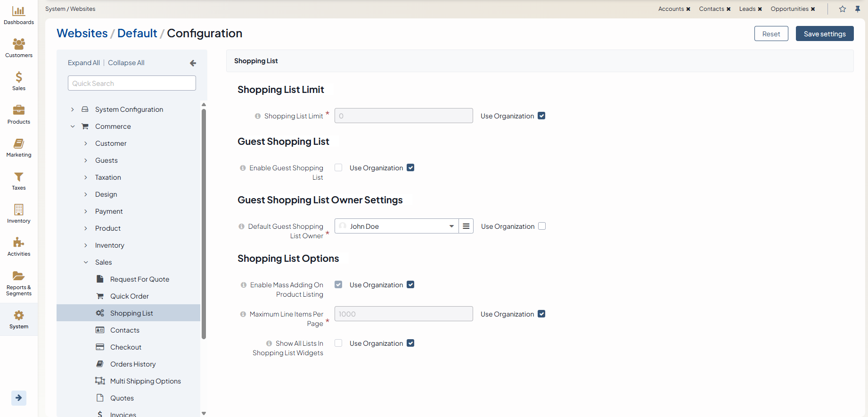Uncheck Use Organization for Show All Lists

pyautogui.click(x=410, y=343)
